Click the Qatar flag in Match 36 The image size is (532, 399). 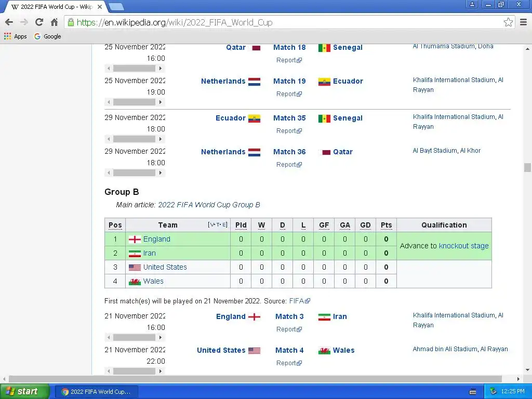pos(324,152)
